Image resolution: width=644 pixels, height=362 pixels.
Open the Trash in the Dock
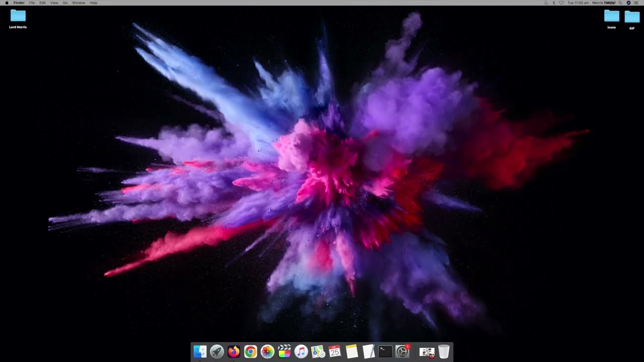pyautogui.click(x=444, y=351)
